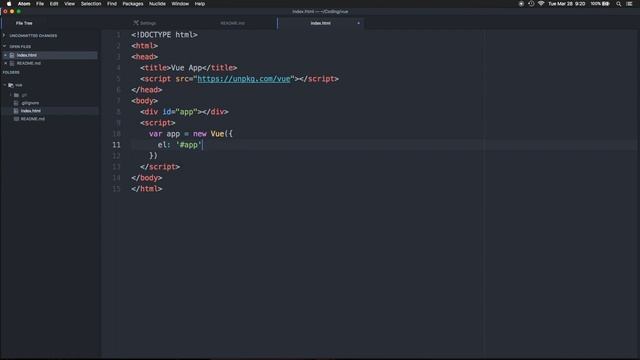Image resolution: width=640 pixels, height=360 pixels.
Task: Click line number 11 in gutter
Action: point(116,145)
